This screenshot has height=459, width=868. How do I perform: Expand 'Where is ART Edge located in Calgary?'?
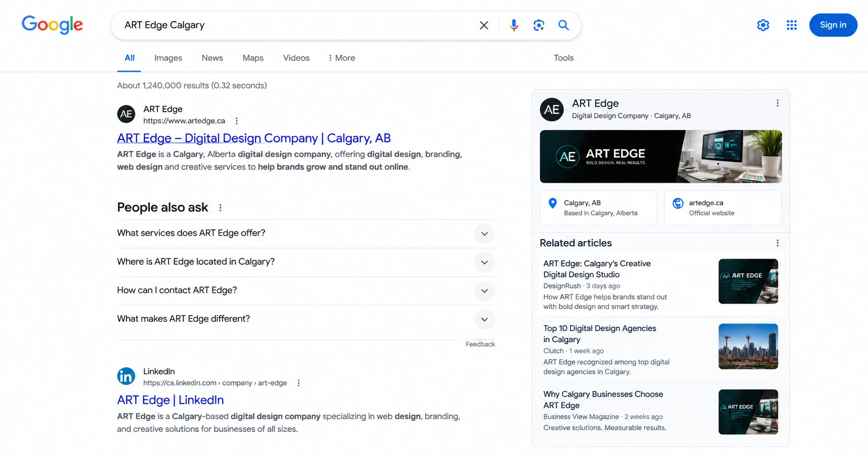306,262
